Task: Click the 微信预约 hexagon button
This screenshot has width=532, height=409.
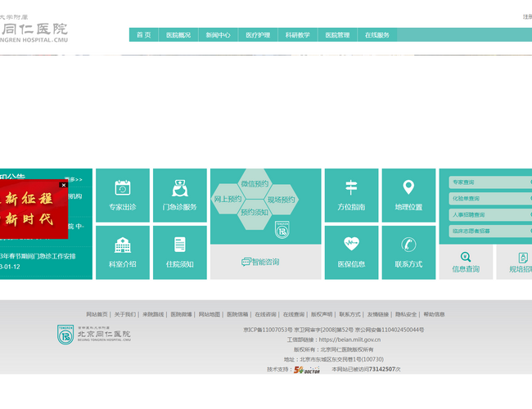Action: 255,184
